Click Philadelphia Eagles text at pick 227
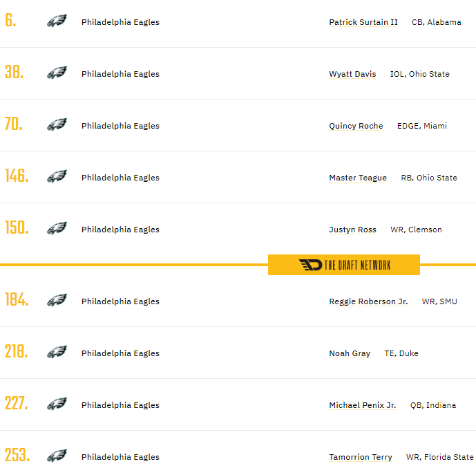Image resolution: width=476 pixels, height=475 pixels. point(120,405)
